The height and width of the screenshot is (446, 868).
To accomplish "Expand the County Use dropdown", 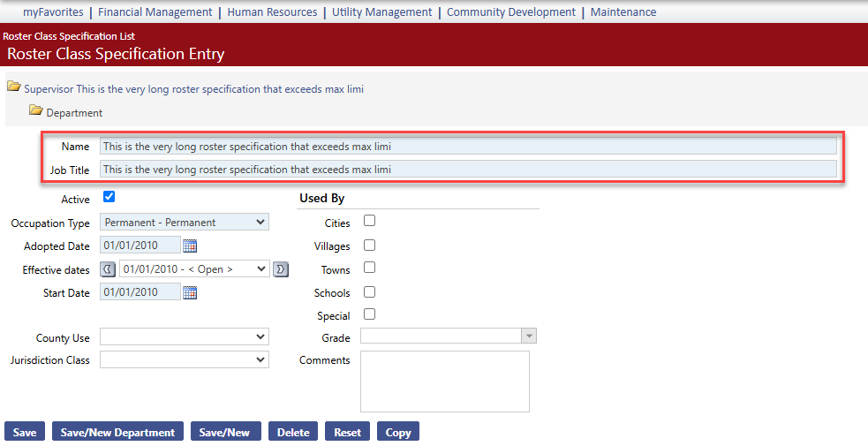I will coord(185,337).
